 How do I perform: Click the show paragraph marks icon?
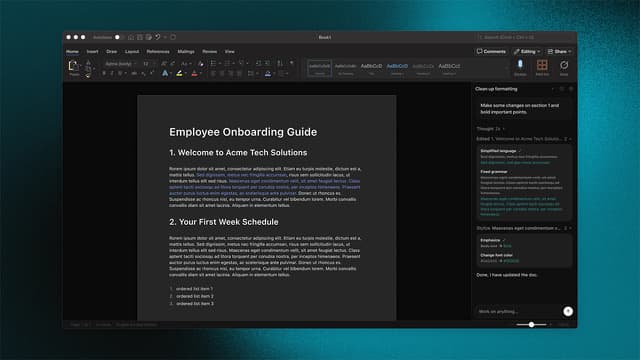pos(291,64)
